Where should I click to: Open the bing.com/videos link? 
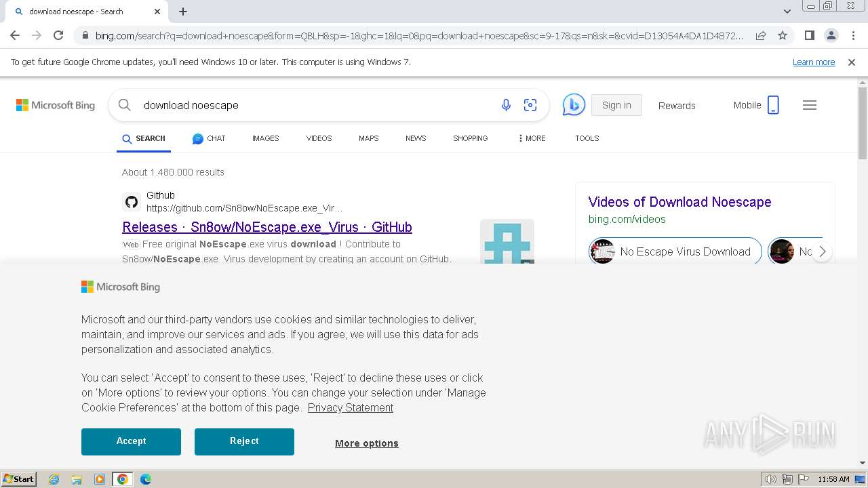pos(627,219)
